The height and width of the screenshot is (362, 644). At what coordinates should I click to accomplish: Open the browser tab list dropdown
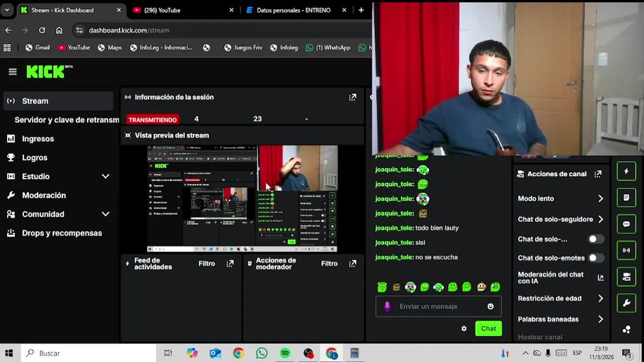tap(7, 10)
